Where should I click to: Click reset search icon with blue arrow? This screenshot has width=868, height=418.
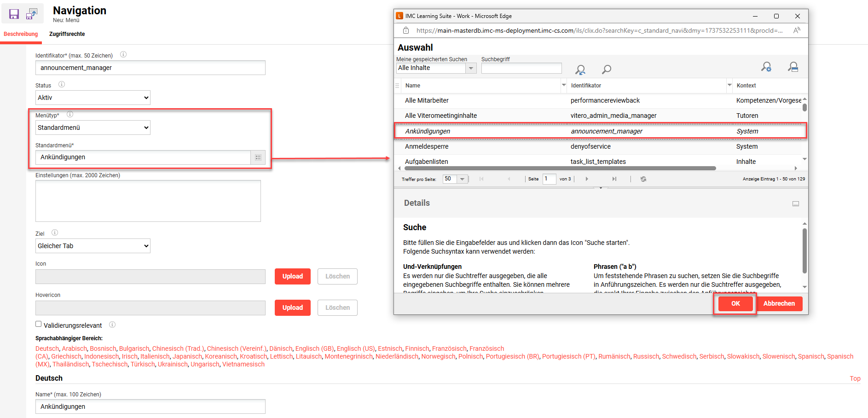(x=580, y=70)
